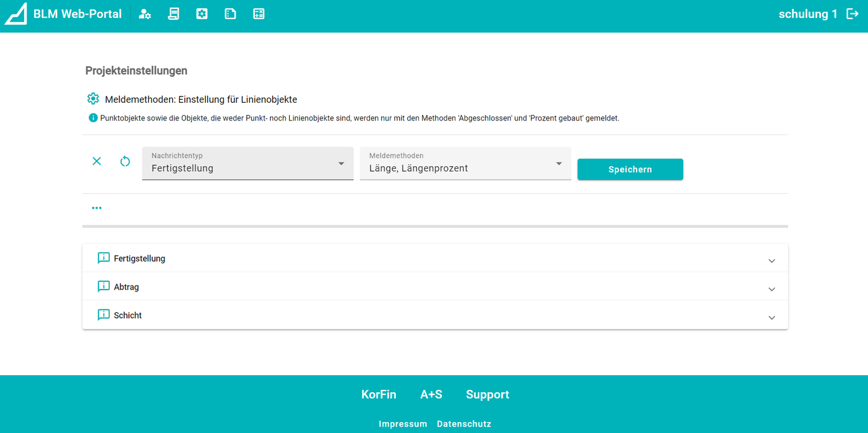Expand the Abtrag panel

click(x=435, y=288)
